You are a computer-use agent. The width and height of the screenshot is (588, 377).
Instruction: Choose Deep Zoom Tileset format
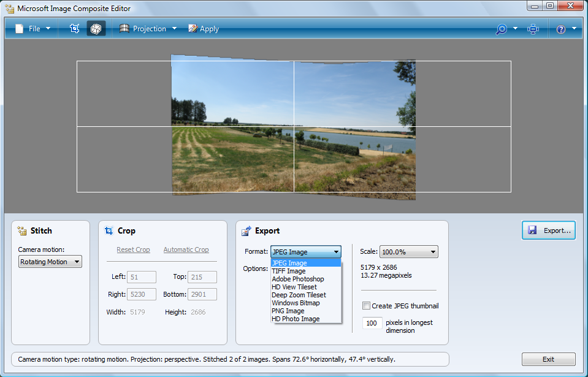click(x=305, y=295)
